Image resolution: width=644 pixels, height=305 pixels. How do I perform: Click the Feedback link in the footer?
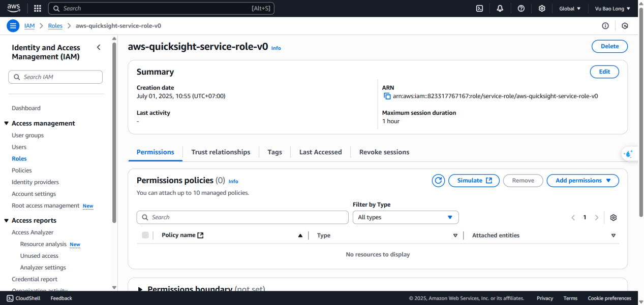point(61,298)
